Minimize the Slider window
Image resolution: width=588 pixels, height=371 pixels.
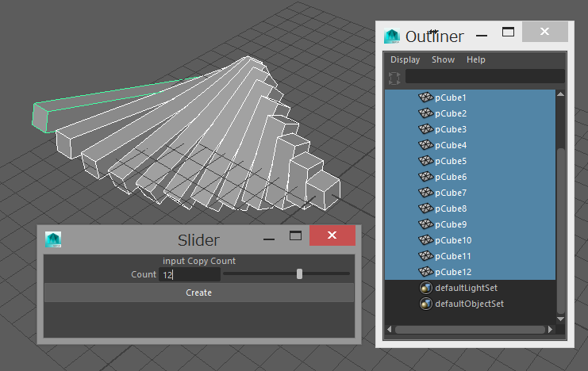(x=269, y=239)
